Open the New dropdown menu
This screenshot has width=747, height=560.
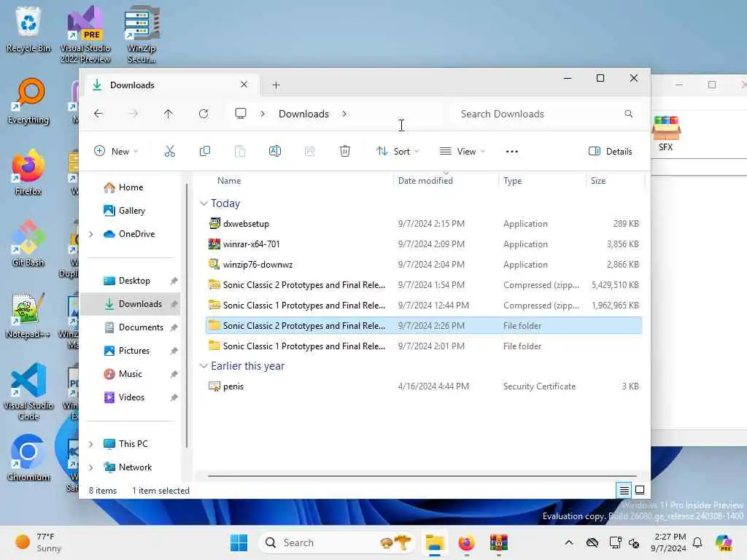coord(117,152)
